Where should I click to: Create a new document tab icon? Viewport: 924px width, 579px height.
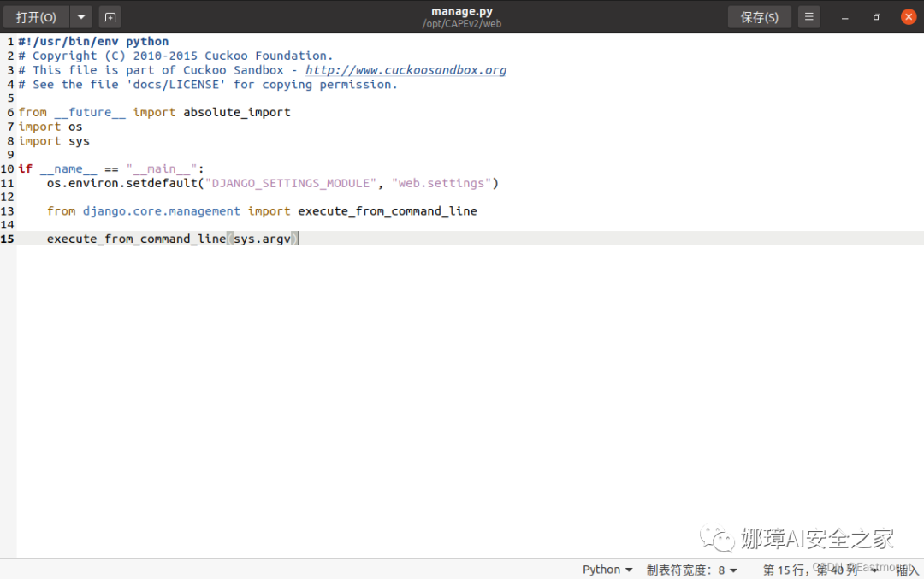click(x=110, y=17)
